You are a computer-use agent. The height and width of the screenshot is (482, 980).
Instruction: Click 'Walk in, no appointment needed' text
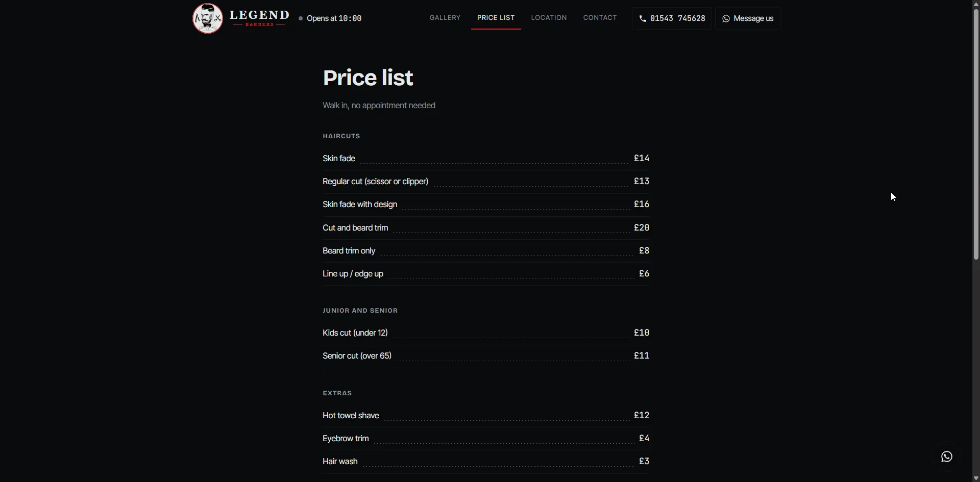pos(379,106)
